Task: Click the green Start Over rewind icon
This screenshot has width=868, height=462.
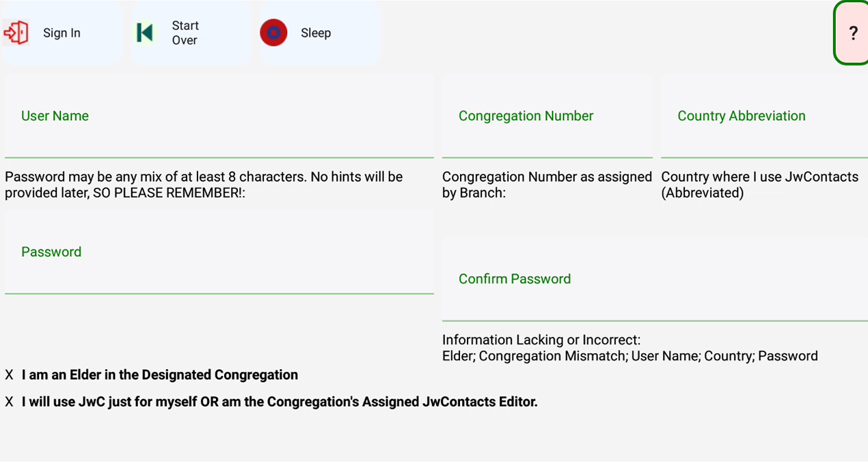Action: point(144,33)
